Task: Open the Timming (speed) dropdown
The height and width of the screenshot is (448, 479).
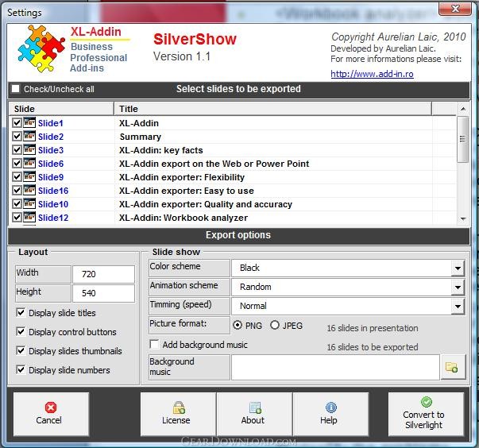Action: (458, 307)
